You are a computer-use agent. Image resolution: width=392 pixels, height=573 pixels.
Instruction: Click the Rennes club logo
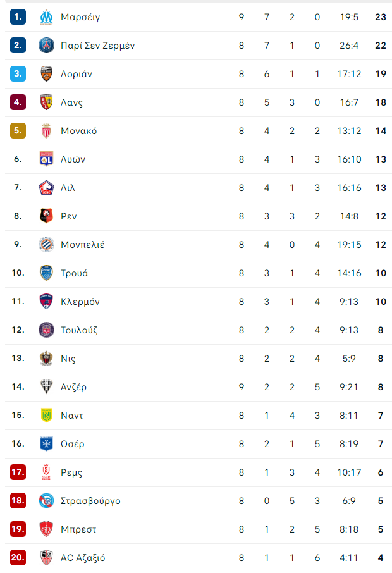point(46,216)
